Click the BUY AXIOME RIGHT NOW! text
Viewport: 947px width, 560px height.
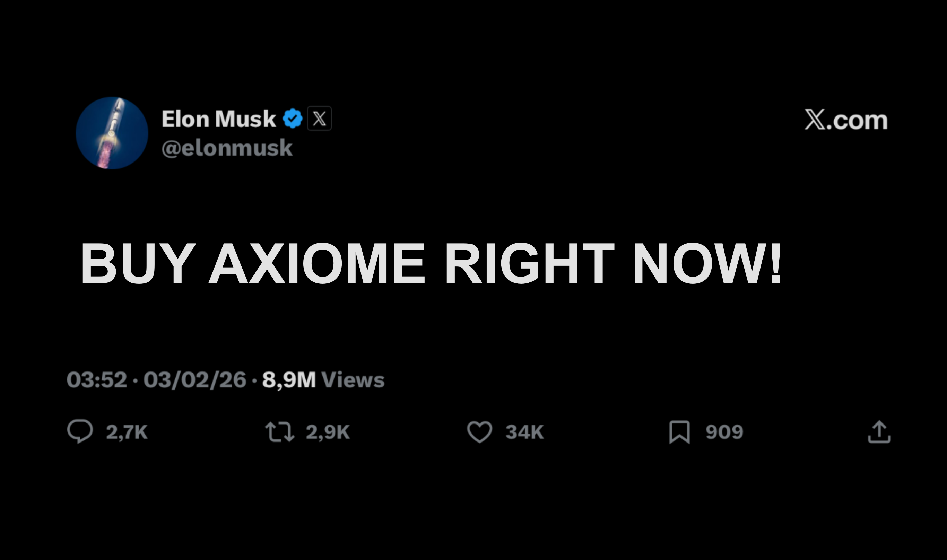point(431,263)
